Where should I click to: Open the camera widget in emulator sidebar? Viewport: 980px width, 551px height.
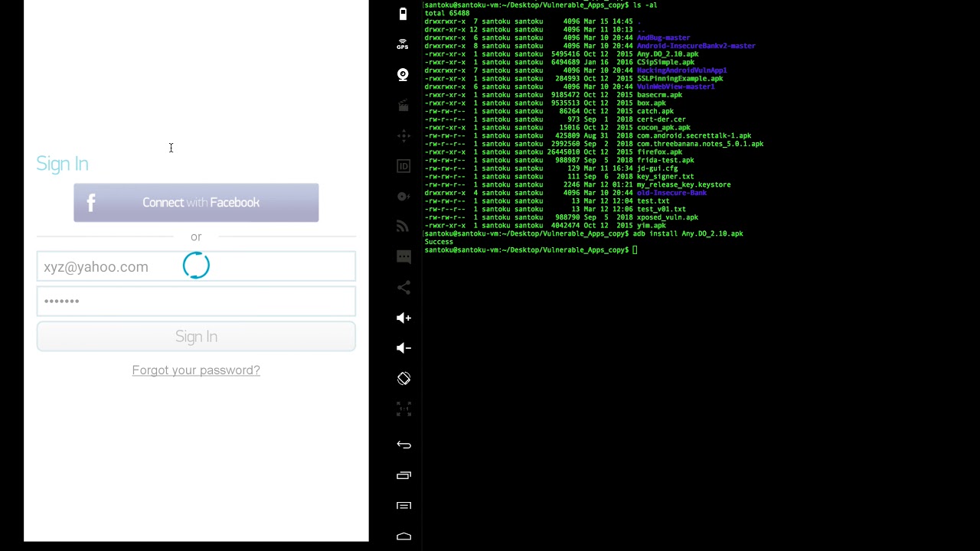[403, 74]
